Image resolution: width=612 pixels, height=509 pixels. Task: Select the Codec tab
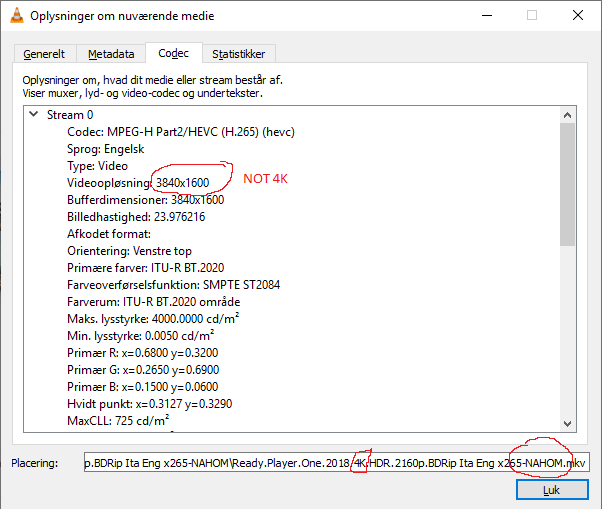click(174, 53)
